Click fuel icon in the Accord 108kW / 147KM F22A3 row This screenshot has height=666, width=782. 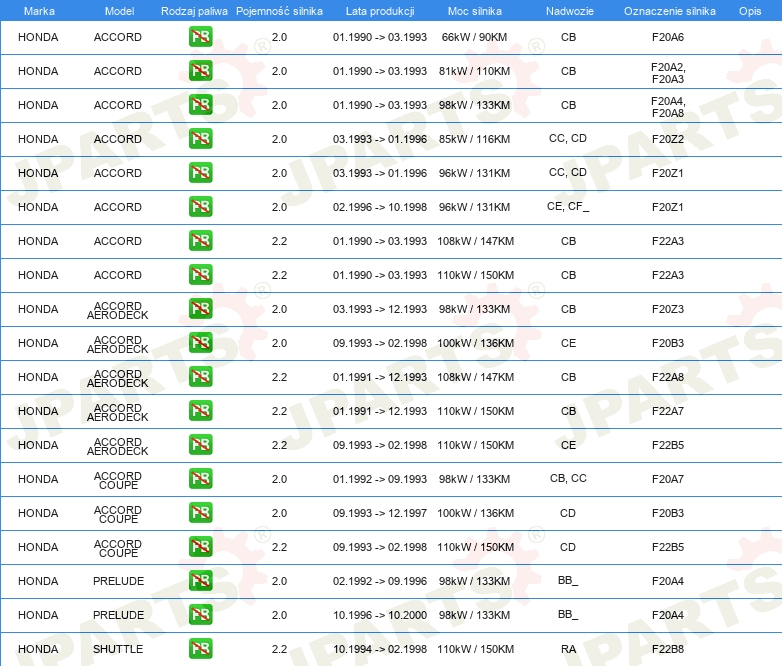tap(200, 241)
